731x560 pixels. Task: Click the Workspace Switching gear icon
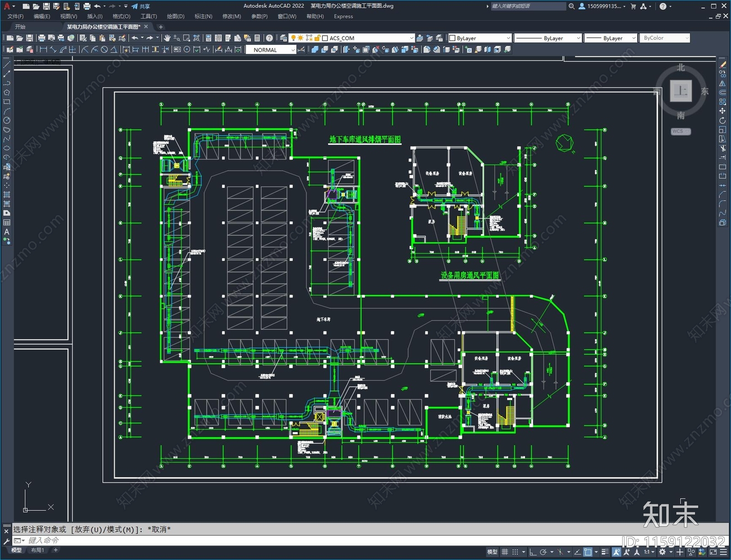tap(662, 552)
